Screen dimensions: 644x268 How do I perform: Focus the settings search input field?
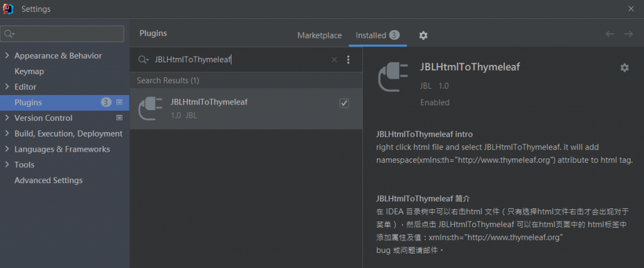(x=62, y=34)
